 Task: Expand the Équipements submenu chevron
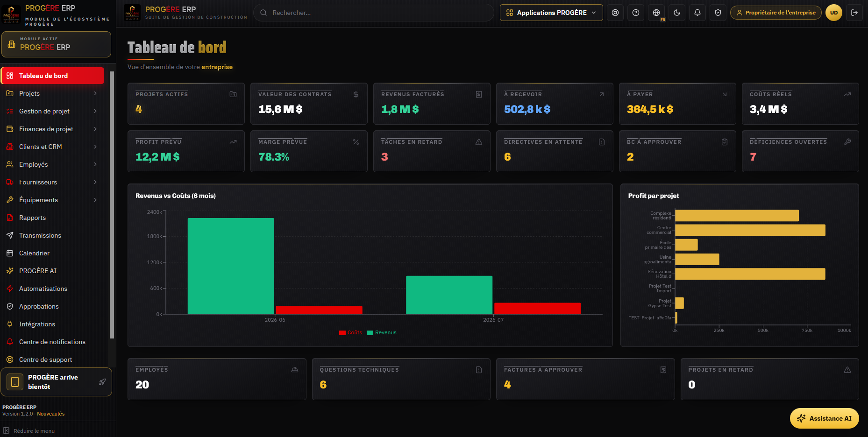[x=95, y=200]
